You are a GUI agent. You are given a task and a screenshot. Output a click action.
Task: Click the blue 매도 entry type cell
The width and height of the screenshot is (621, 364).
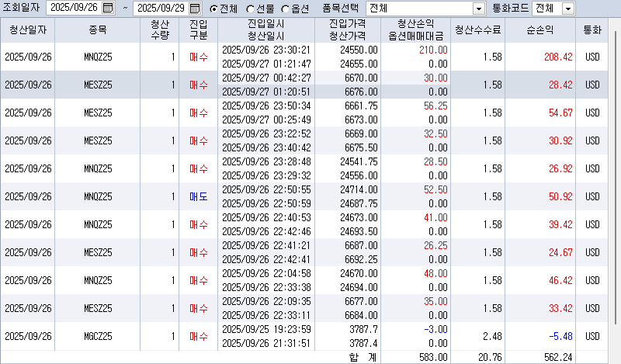(x=199, y=196)
